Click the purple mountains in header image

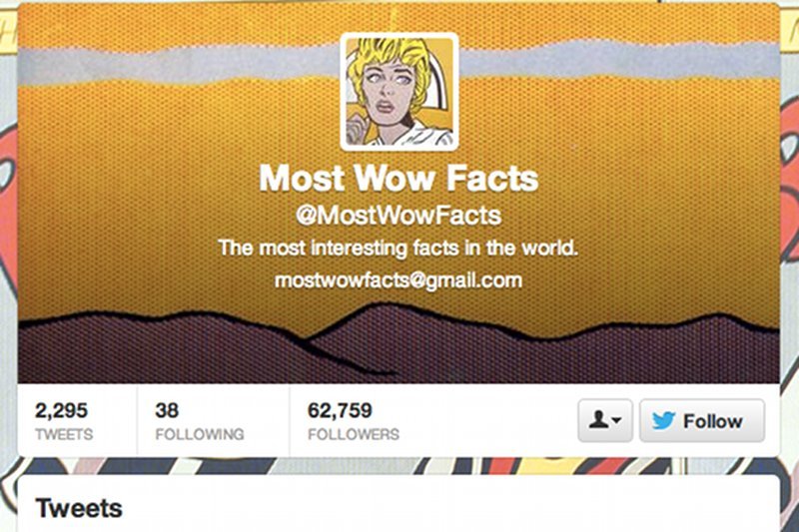coord(153,351)
